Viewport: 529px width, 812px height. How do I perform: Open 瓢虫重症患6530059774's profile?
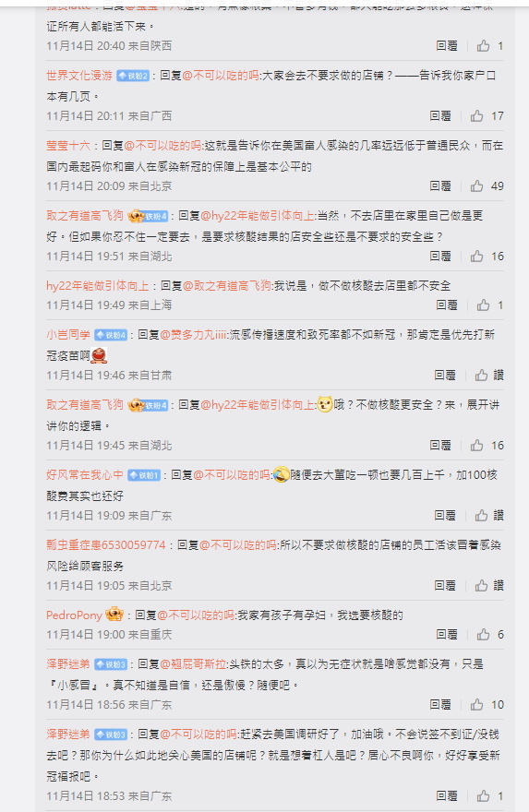click(x=105, y=544)
